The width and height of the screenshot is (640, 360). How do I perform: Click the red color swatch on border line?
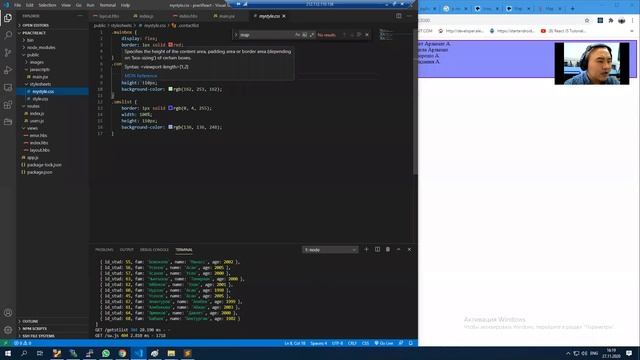[x=171, y=45]
